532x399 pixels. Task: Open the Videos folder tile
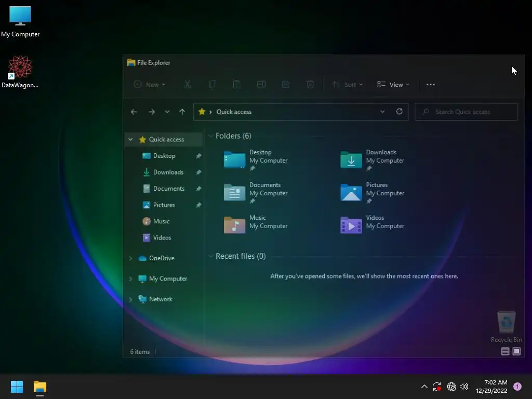click(x=372, y=225)
